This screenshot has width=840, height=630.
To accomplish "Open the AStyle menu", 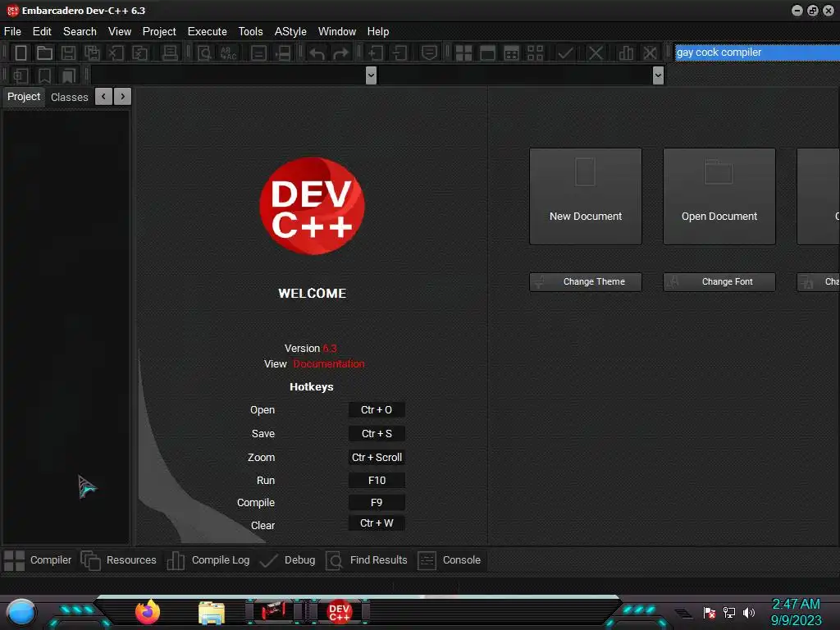I will pyautogui.click(x=290, y=32).
